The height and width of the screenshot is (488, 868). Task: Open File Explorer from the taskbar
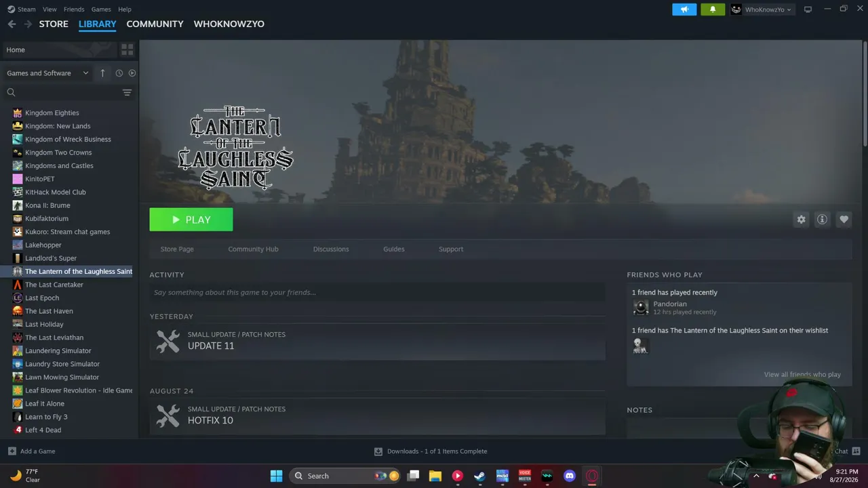435,476
